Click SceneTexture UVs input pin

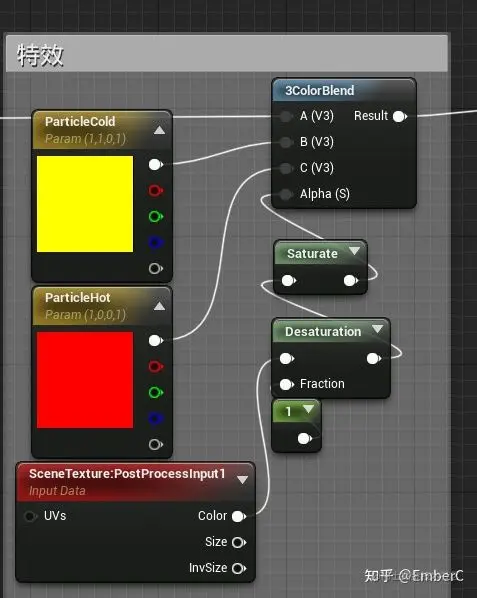(30, 516)
